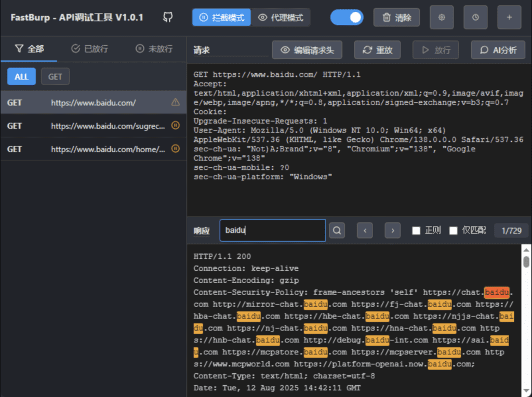Screen dimensions: 532x397
Task: Click the HTTP/1.1 200 status line
Action: click(222, 256)
